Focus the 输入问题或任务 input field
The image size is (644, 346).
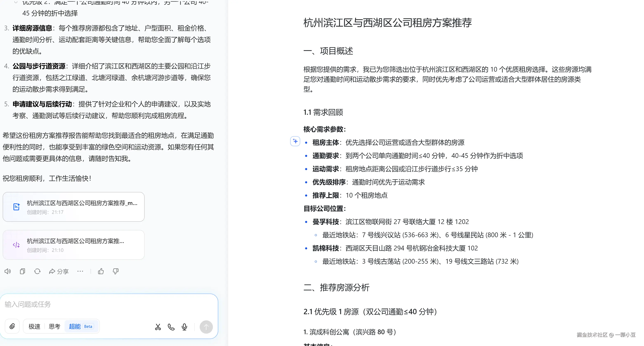tap(100, 304)
